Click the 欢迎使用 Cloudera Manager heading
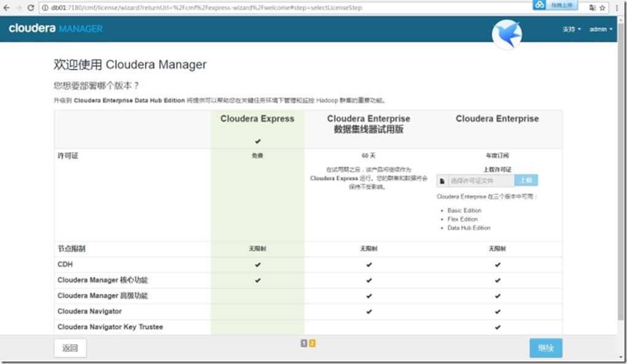 (x=130, y=64)
